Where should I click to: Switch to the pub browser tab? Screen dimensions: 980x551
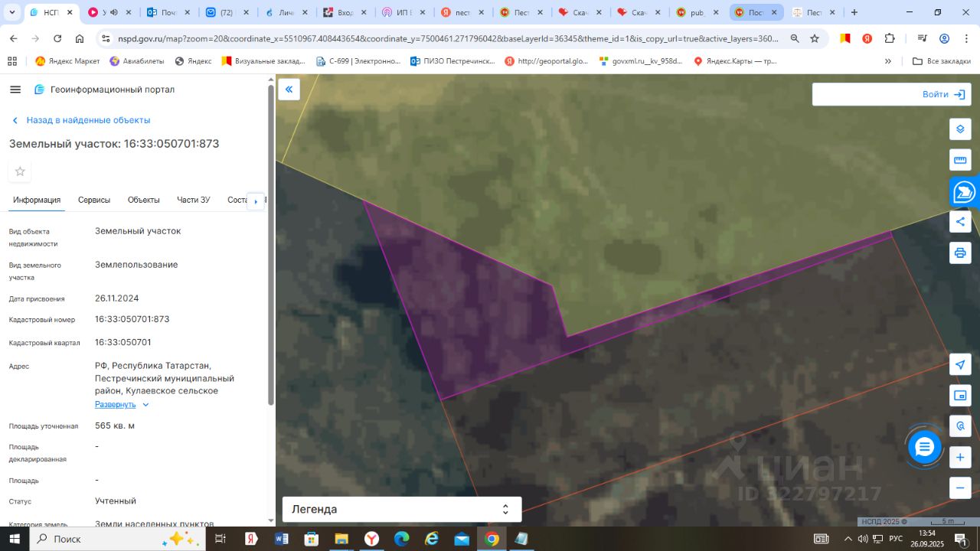(x=697, y=12)
